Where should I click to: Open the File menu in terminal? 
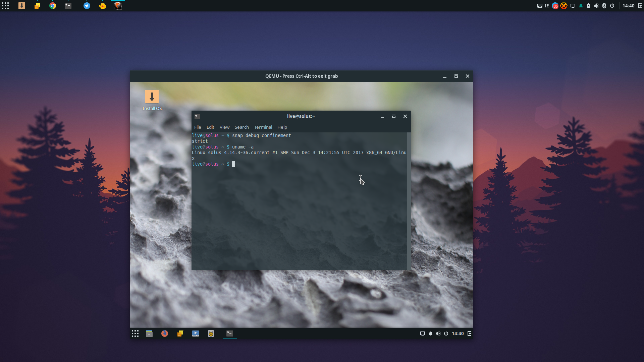(x=198, y=127)
